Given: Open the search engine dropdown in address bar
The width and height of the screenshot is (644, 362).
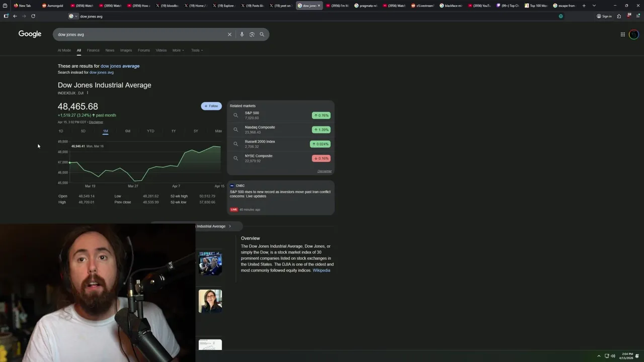Looking at the screenshot, I should pos(73,16).
